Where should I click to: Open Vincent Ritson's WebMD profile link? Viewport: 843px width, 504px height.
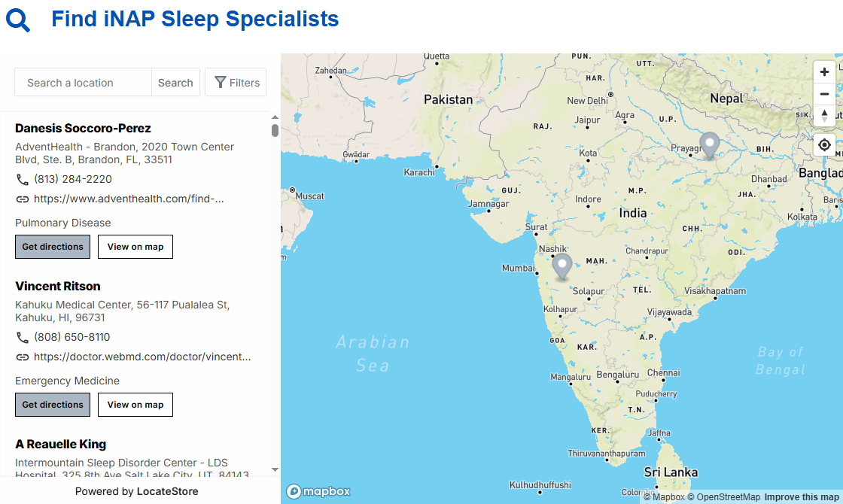click(x=142, y=357)
